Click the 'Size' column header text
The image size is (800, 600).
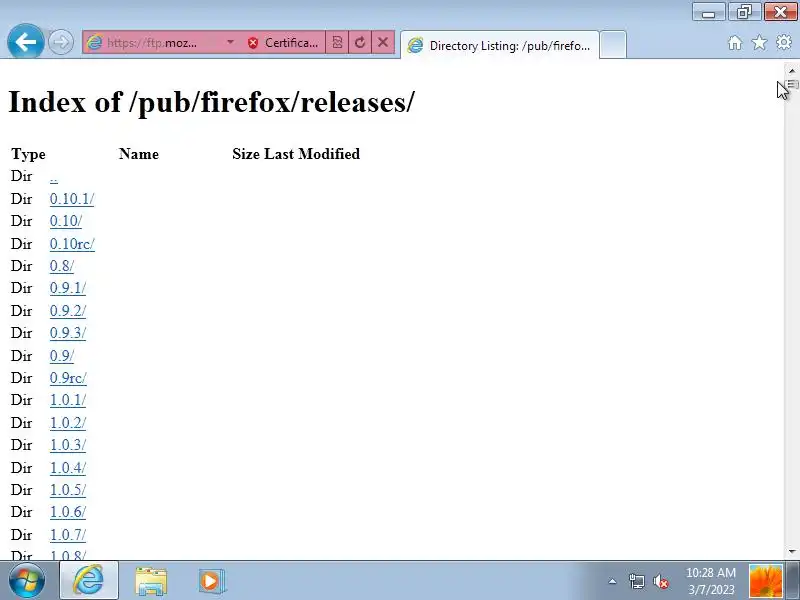click(246, 154)
